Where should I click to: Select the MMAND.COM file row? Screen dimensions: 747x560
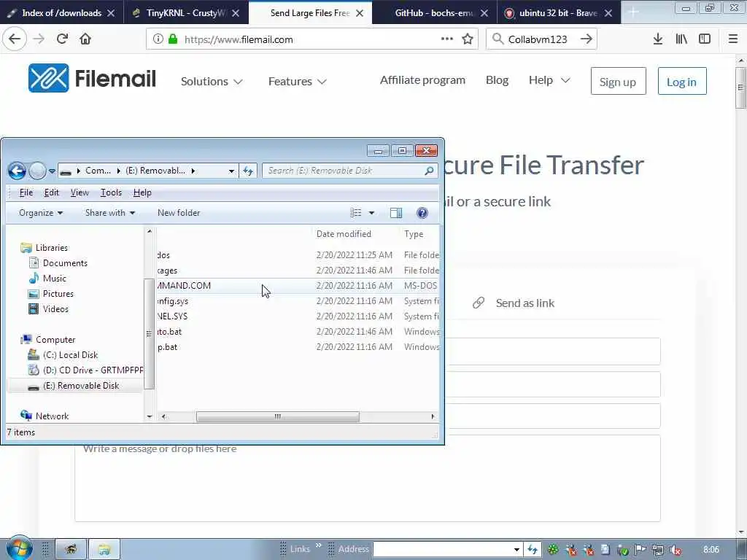coord(298,286)
